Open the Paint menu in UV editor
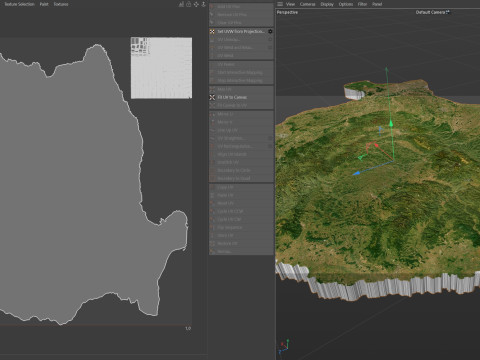 44,4
